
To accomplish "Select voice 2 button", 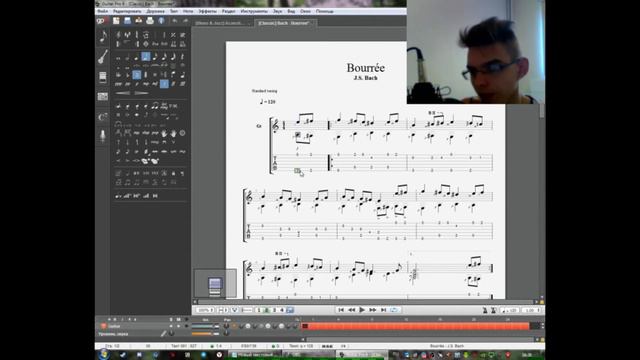I will tap(267, 310).
